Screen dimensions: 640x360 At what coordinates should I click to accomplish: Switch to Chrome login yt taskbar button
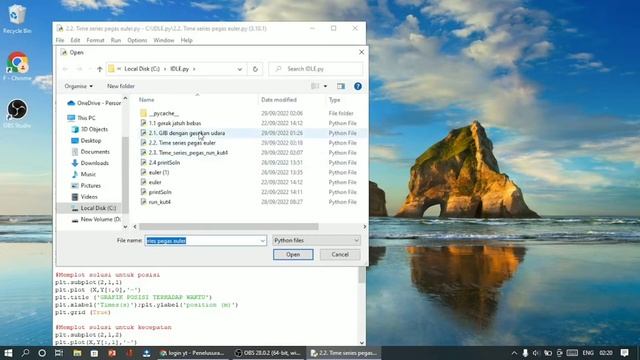click(192, 353)
